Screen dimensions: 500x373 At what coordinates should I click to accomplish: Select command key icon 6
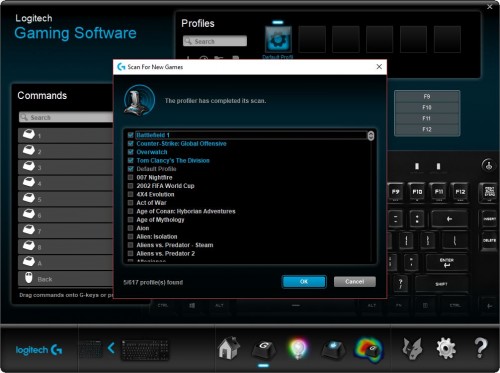(29, 214)
